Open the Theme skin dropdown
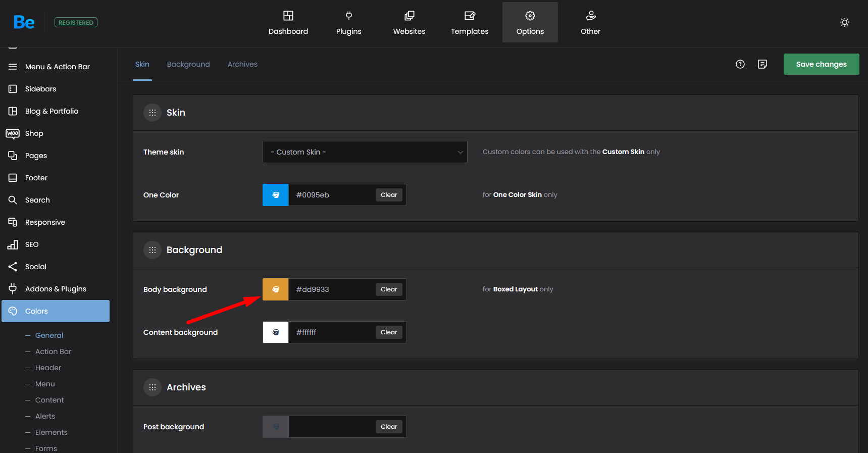 coord(365,152)
